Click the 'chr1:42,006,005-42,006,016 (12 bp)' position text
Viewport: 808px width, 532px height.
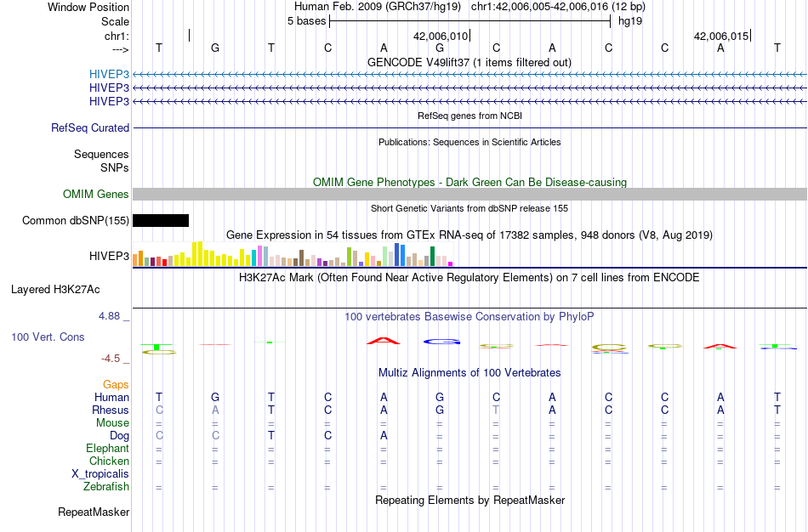tap(558, 7)
